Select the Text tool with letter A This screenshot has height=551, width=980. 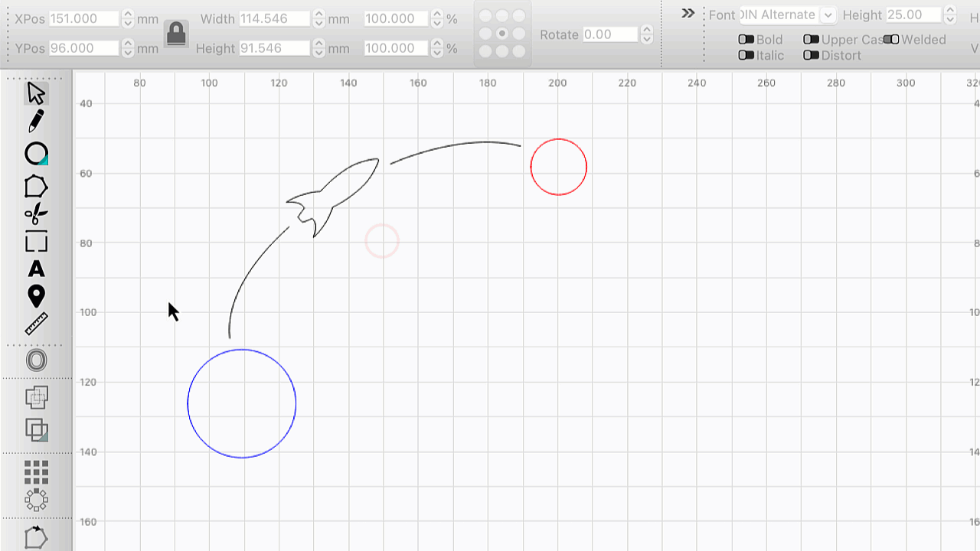click(36, 269)
